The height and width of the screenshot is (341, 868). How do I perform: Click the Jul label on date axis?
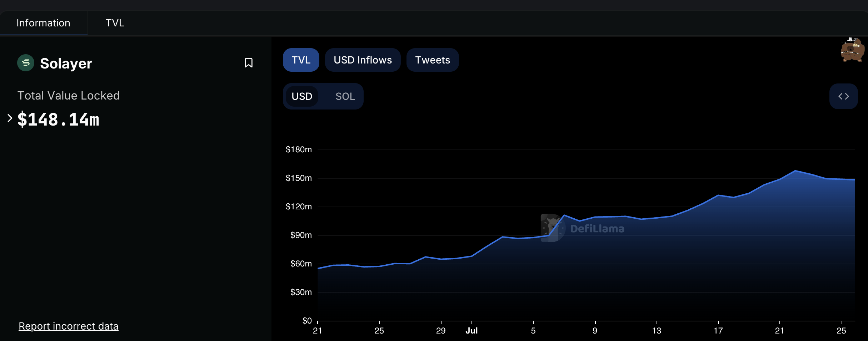(472, 331)
